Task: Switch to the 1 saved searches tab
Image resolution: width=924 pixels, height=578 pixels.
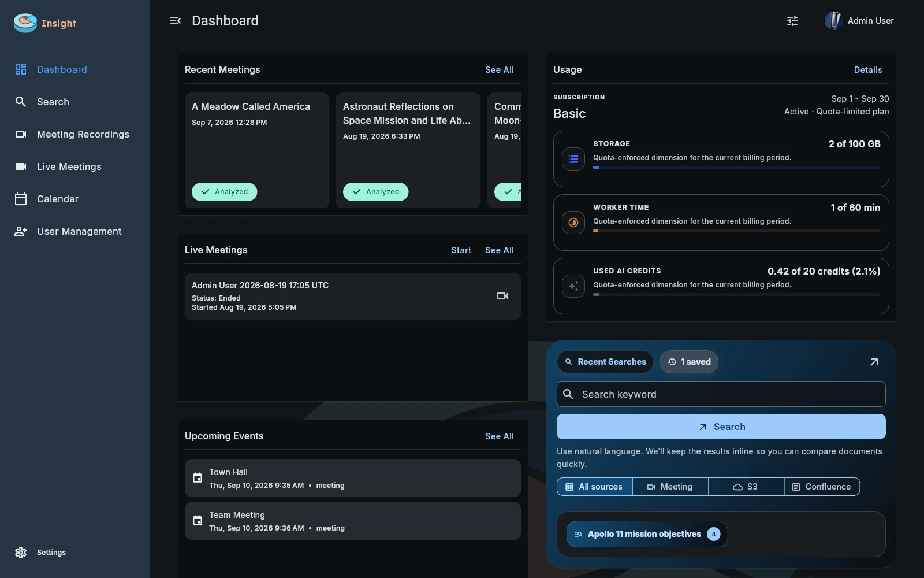Action: 689,362
